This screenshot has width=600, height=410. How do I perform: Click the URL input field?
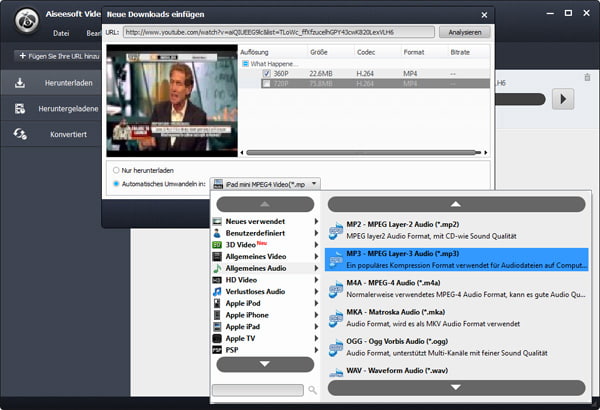tap(279, 32)
